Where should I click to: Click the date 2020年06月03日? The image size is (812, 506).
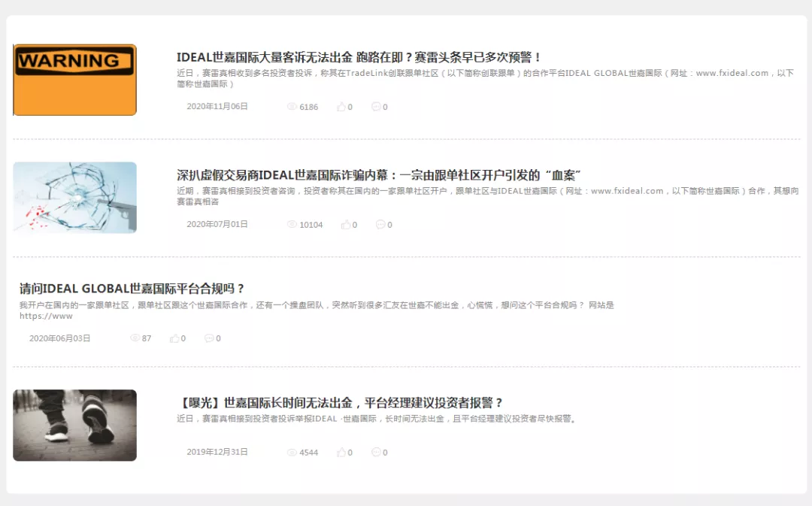(x=59, y=338)
